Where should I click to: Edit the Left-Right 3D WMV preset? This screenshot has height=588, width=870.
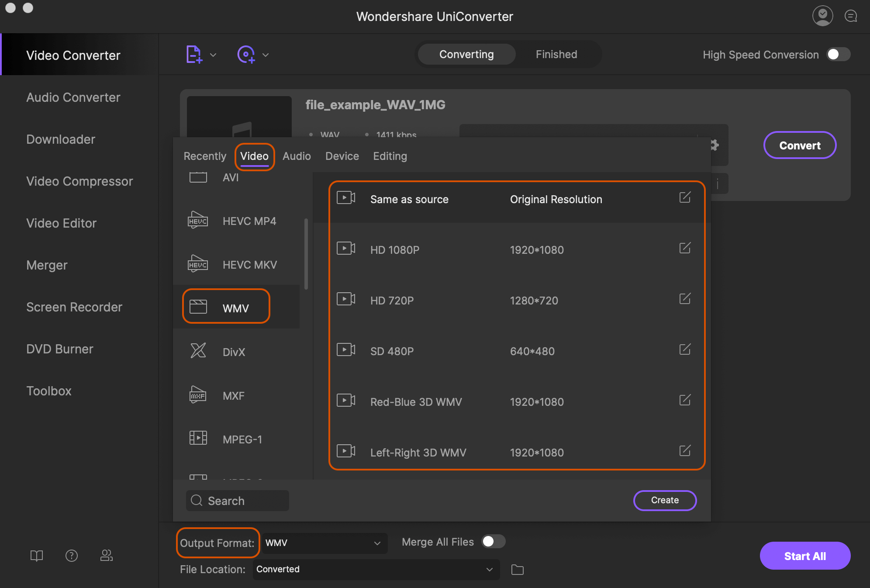(685, 451)
